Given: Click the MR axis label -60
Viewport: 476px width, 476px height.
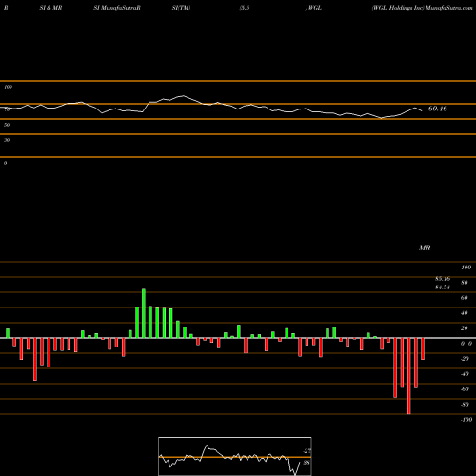Looking at the screenshot, I should [x=465, y=389].
